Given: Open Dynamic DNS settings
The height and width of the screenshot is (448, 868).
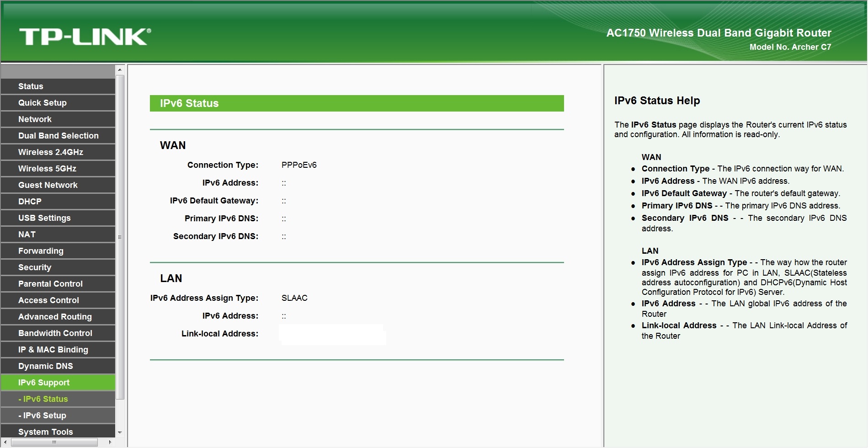Looking at the screenshot, I should pyautogui.click(x=58, y=366).
